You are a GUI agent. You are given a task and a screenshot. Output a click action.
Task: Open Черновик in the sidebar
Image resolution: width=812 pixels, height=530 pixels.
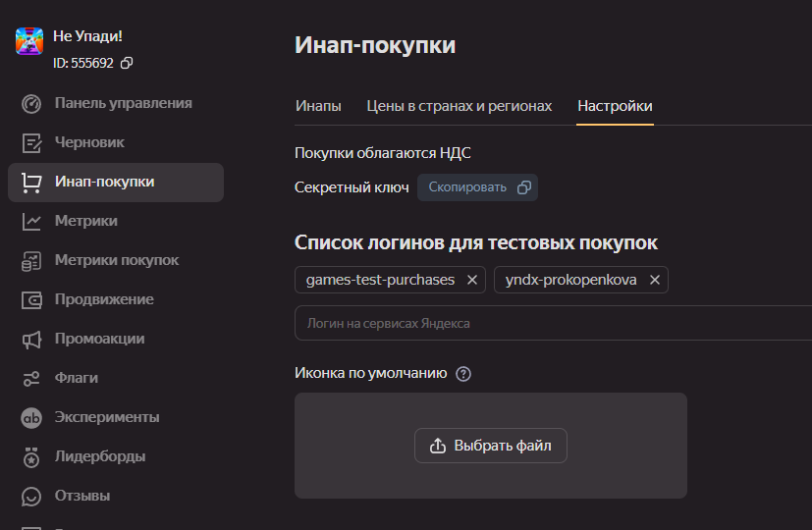click(x=116, y=142)
